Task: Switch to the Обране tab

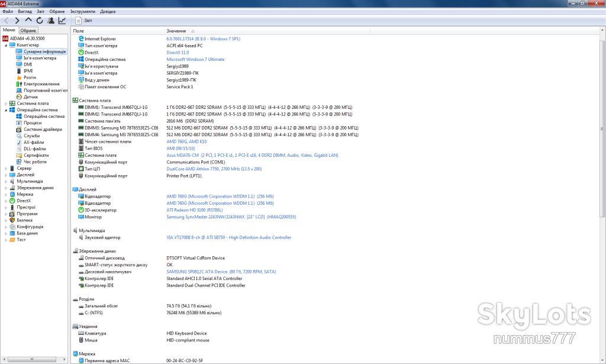Action: tap(28, 31)
